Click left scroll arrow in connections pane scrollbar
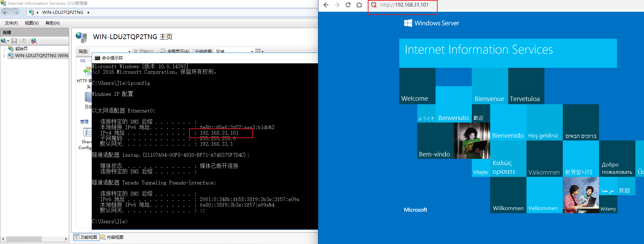 [3, 239]
